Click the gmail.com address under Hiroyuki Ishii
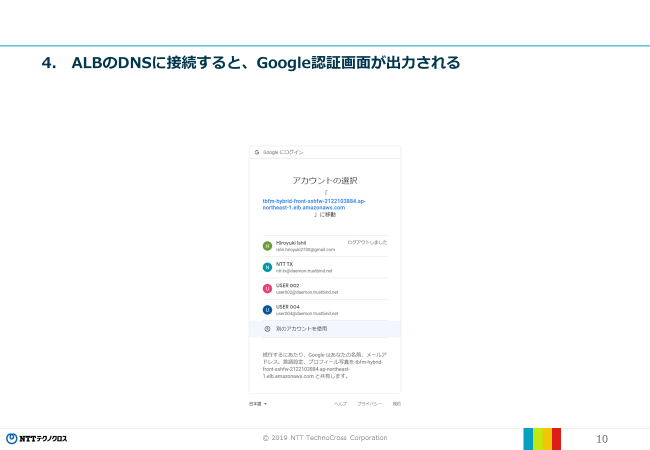Screen dimensions: 650x450 coord(306,250)
